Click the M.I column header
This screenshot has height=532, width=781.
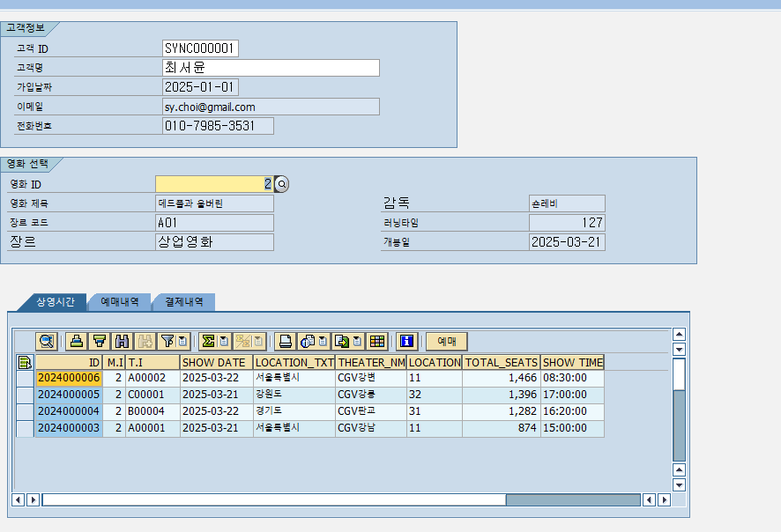114,362
